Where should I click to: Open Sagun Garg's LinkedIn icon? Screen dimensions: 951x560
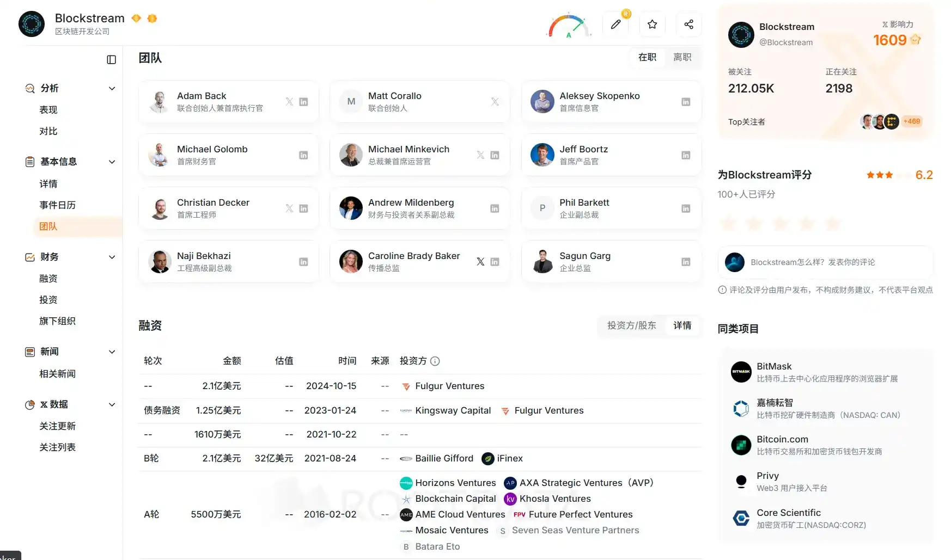[x=686, y=262]
